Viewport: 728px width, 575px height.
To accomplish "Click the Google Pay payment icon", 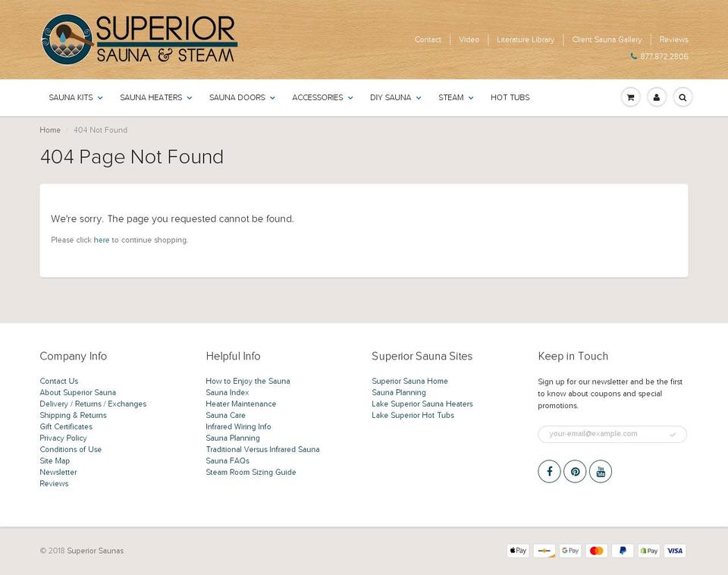I will (x=570, y=551).
